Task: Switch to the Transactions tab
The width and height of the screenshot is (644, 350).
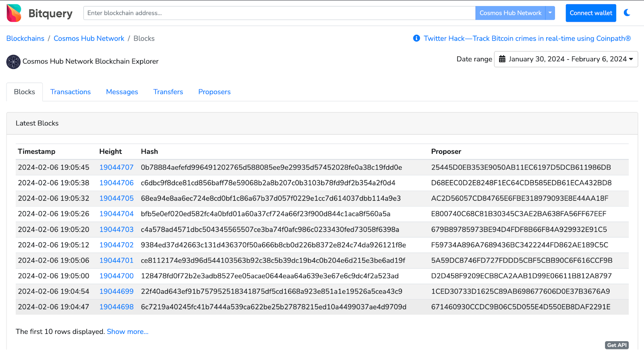Action: click(x=70, y=92)
